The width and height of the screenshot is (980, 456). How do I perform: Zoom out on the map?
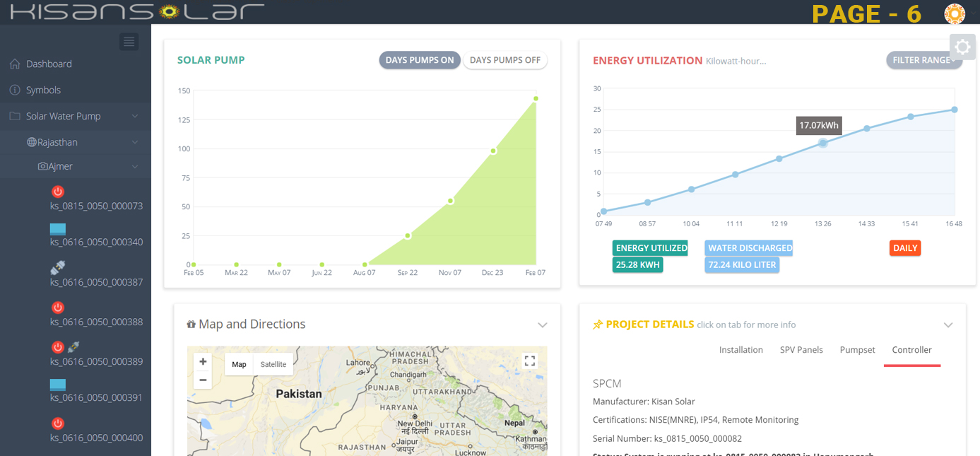pyautogui.click(x=203, y=380)
